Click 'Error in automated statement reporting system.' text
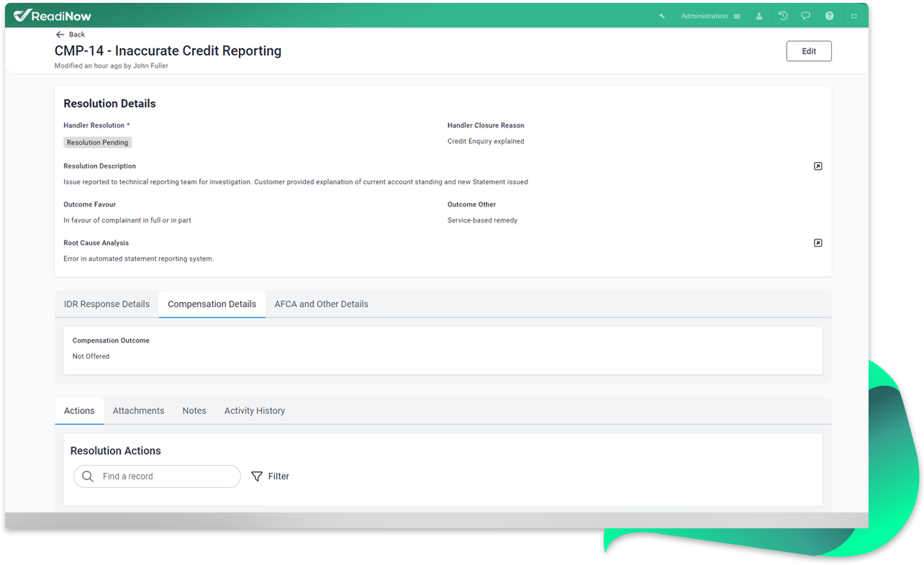 (139, 259)
